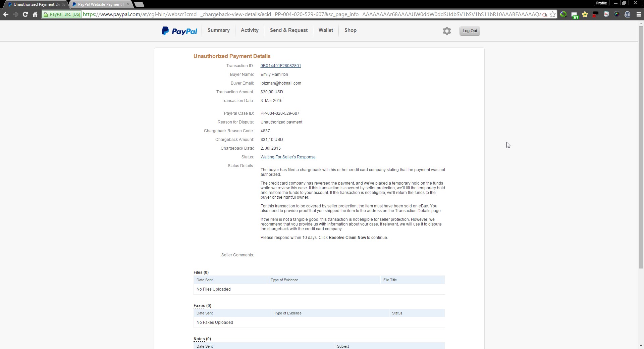Click the green circular extension with dropdown arrow
Image resolution: width=644 pixels, height=349 pixels.
563,14
